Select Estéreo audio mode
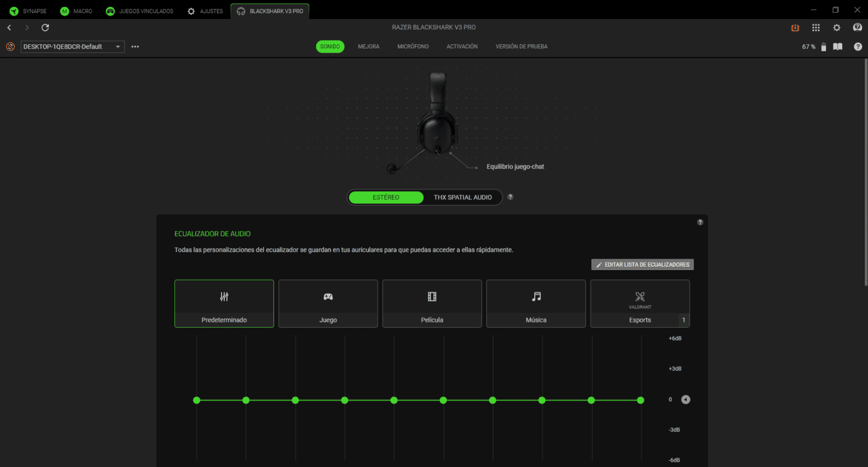The width and height of the screenshot is (868, 467). pyautogui.click(x=386, y=198)
